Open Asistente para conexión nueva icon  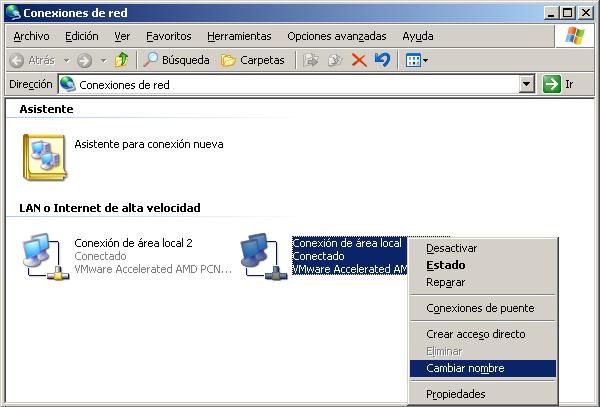44,156
